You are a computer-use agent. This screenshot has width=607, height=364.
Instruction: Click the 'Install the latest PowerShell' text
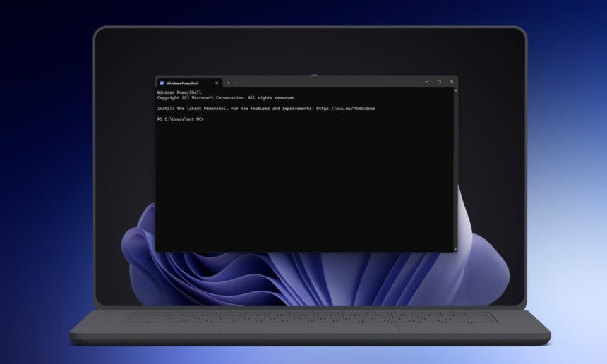click(x=193, y=109)
